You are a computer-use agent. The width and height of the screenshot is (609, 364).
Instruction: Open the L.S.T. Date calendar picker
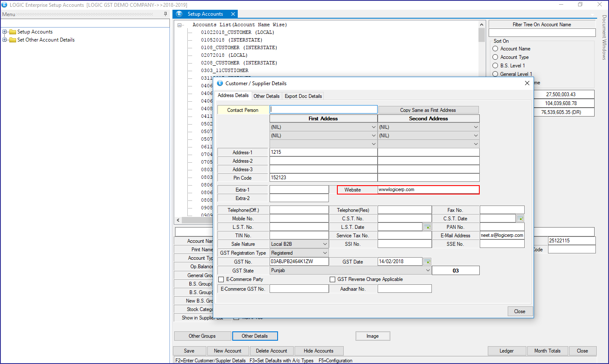427,227
